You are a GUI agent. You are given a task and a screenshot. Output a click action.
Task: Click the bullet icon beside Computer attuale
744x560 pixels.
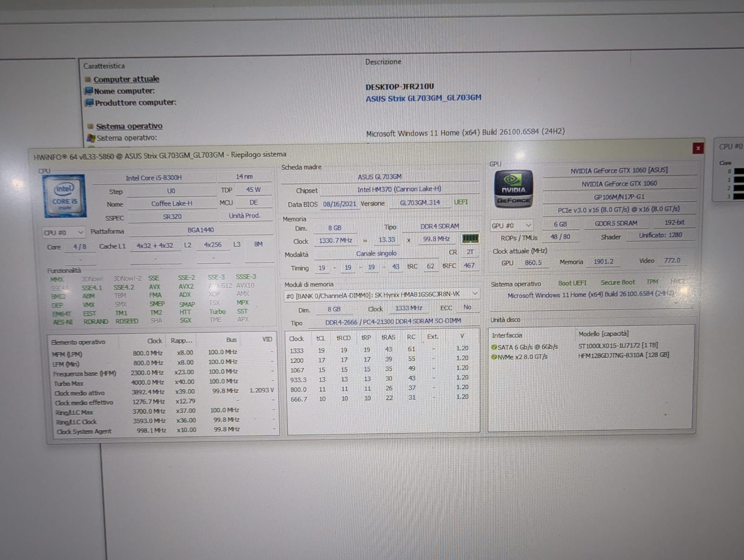click(x=88, y=79)
